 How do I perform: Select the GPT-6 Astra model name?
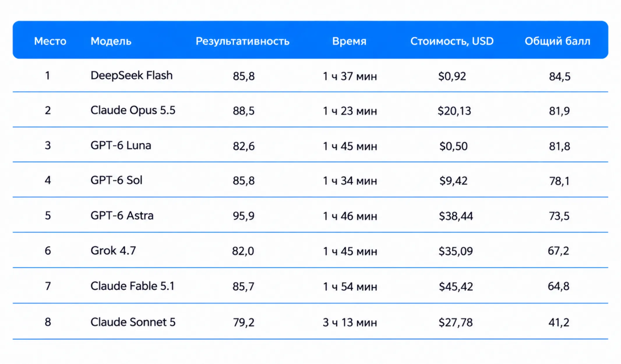pos(122,215)
